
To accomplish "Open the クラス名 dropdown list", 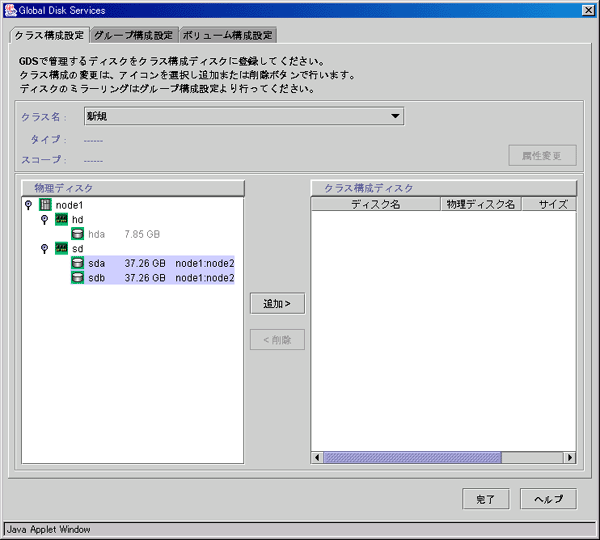I will pyautogui.click(x=395, y=116).
